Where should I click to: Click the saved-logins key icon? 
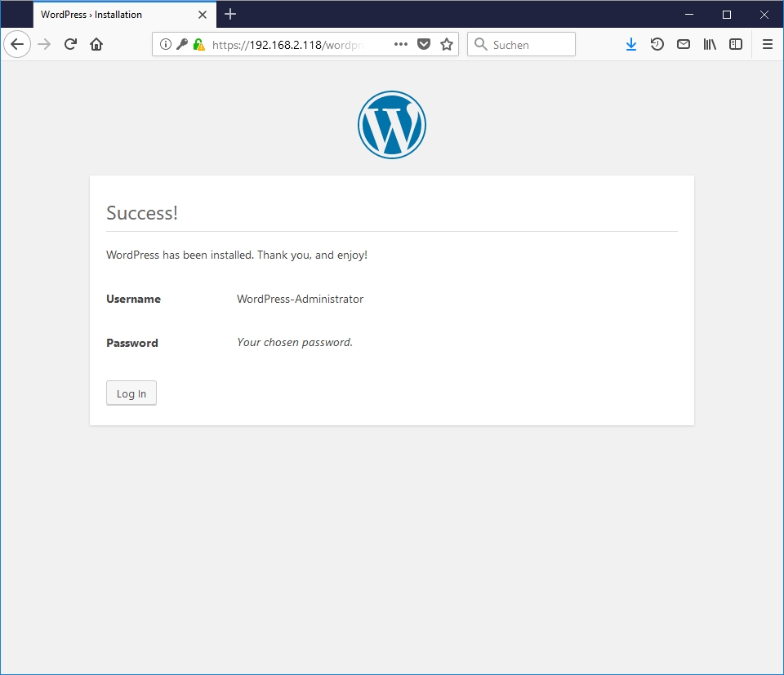(x=182, y=44)
